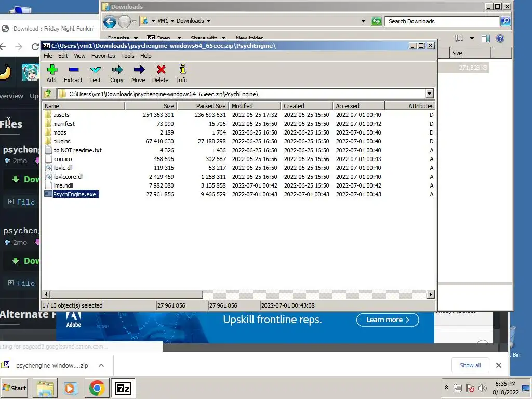532x399 pixels.
Task: Open Explorer address bar history dropdown
Action: (x=363, y=21)
